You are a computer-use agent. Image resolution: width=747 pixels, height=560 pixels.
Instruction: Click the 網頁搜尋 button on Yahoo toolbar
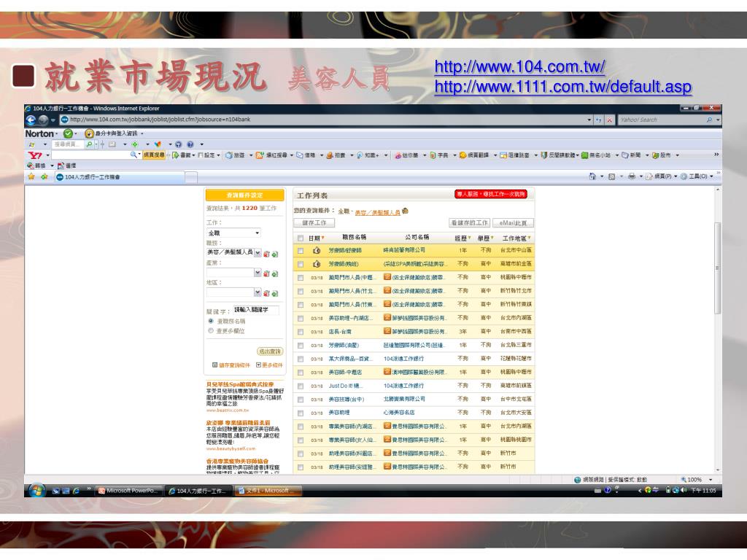[155, 155]
